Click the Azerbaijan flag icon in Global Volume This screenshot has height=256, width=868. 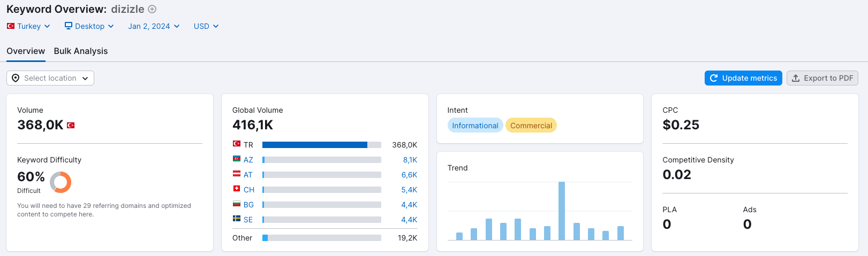pyautogui.click(x=237, y=159)
